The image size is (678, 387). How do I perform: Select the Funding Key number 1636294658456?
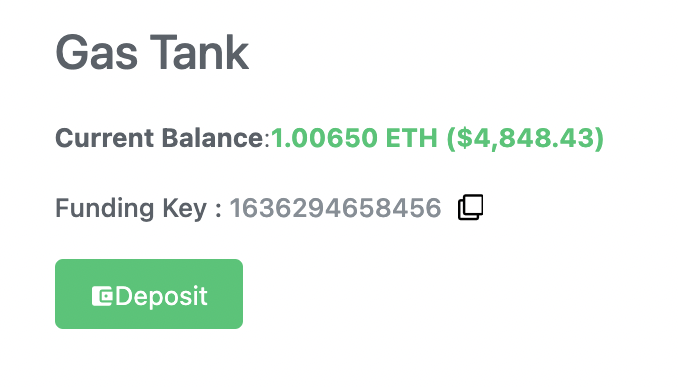(335, 208)
